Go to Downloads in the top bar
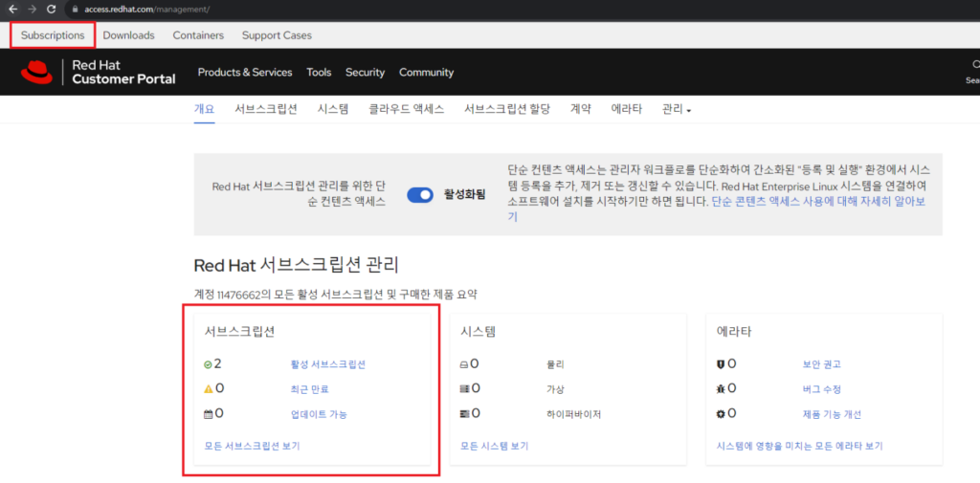 (x=129, y=35)
